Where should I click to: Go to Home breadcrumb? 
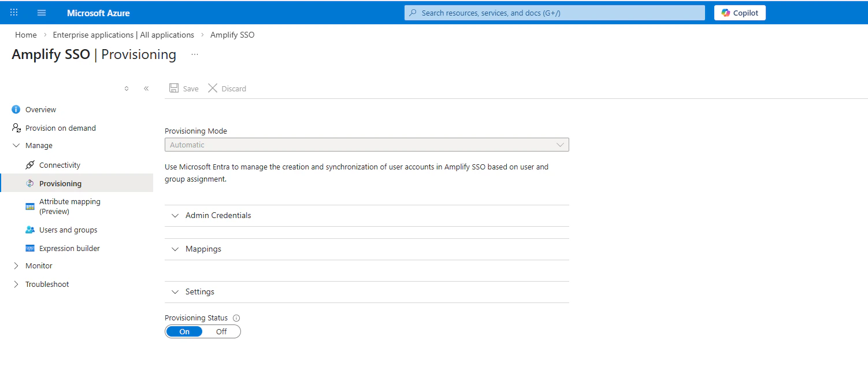pos(26,35)
